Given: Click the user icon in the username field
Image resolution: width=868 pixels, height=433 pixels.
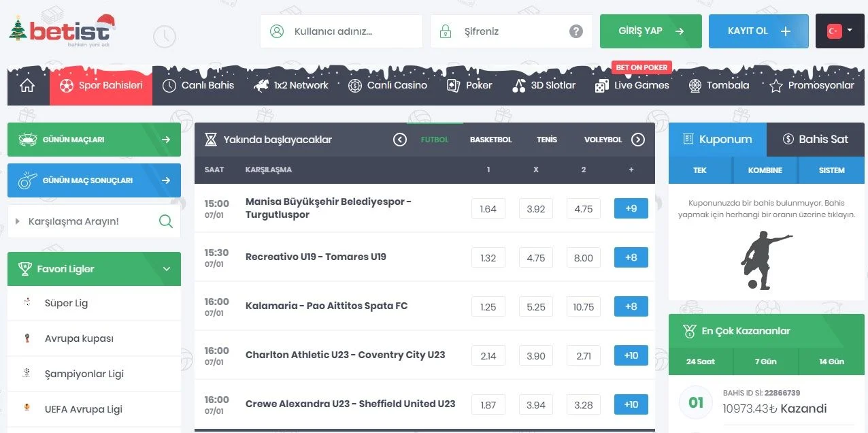Looking at the screenshot, I should 276,31.
